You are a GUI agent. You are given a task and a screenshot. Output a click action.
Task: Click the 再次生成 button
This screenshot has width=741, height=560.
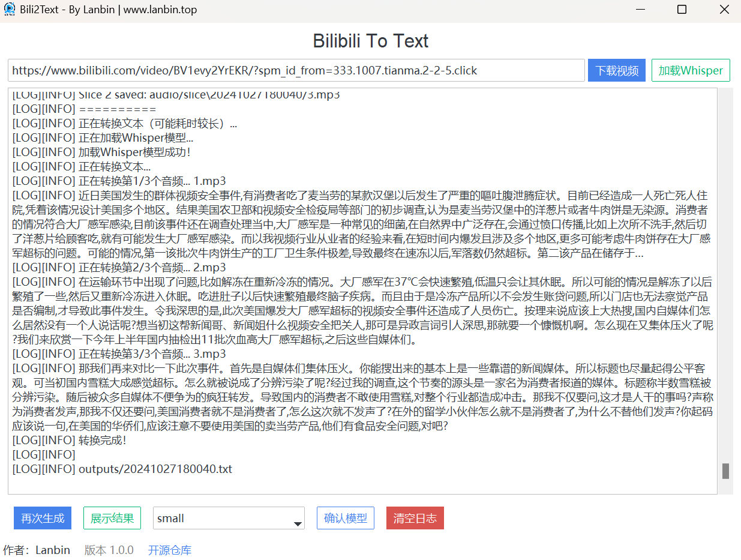(43, 518)
